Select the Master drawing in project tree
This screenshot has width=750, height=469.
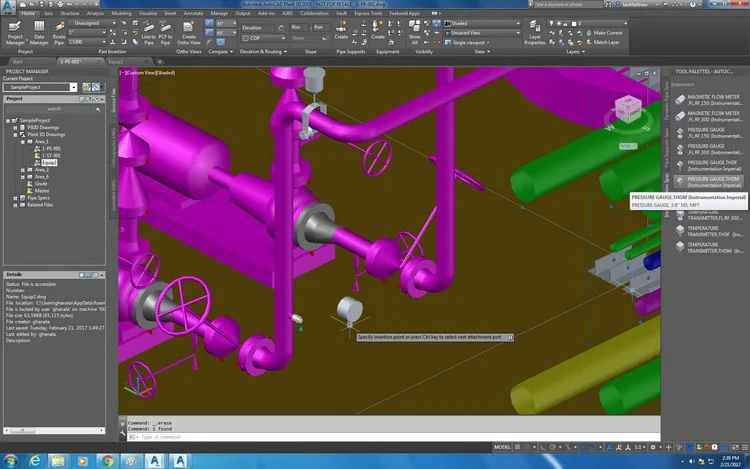pyautogui.click(x=42, y=190)
